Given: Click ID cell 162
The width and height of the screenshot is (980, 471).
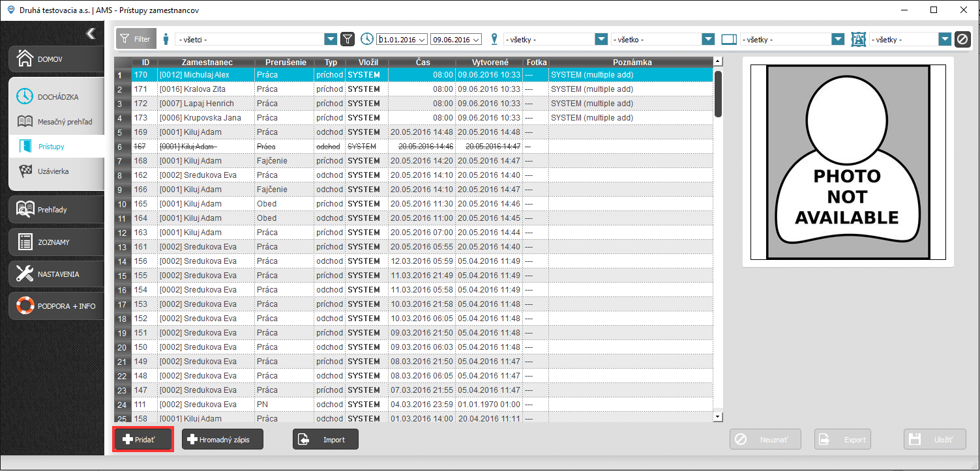Looking at the screenshot, I should 145,175.
